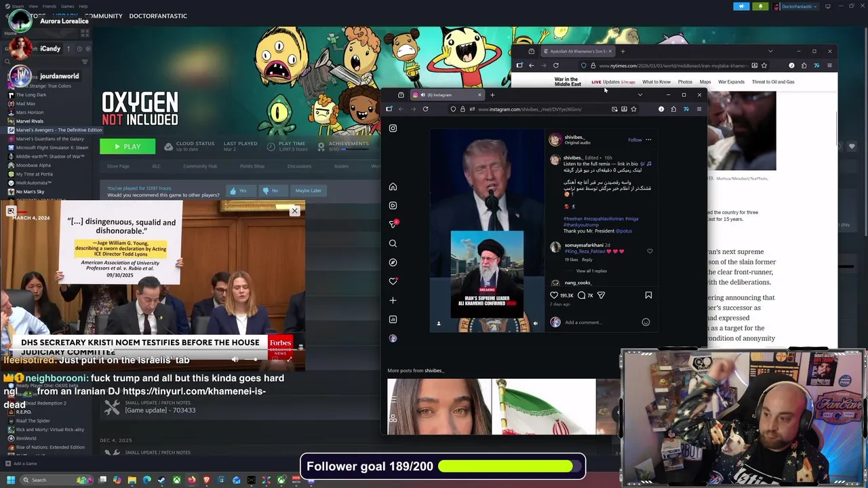Open Instagram browser hamburger menu
Image resolution: width=868 pixels, height=488 pixels.
tap(698, 109)
